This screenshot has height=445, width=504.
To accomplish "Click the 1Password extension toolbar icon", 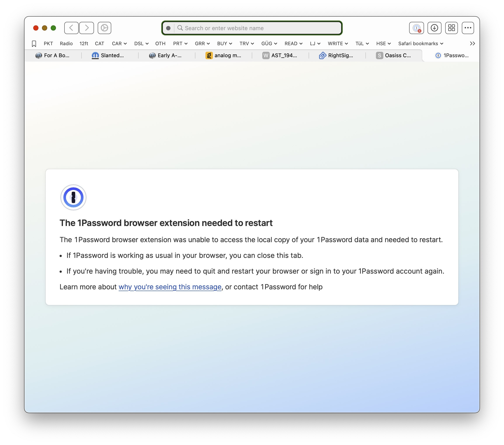I will [416, 28].
